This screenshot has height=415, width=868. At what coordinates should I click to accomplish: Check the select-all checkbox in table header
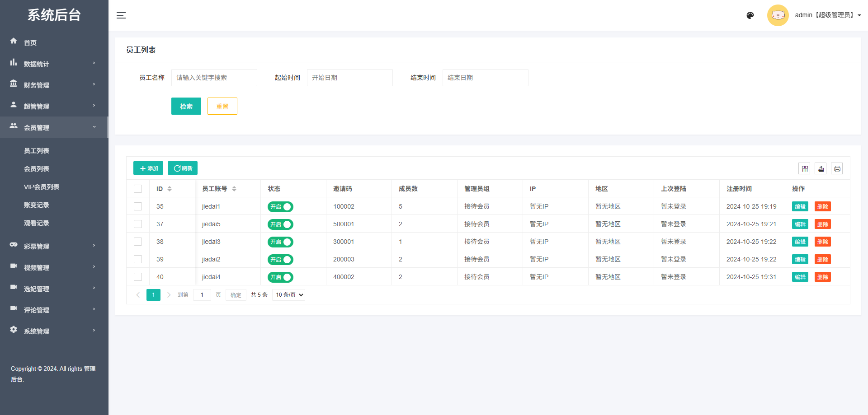pos(138,188)
